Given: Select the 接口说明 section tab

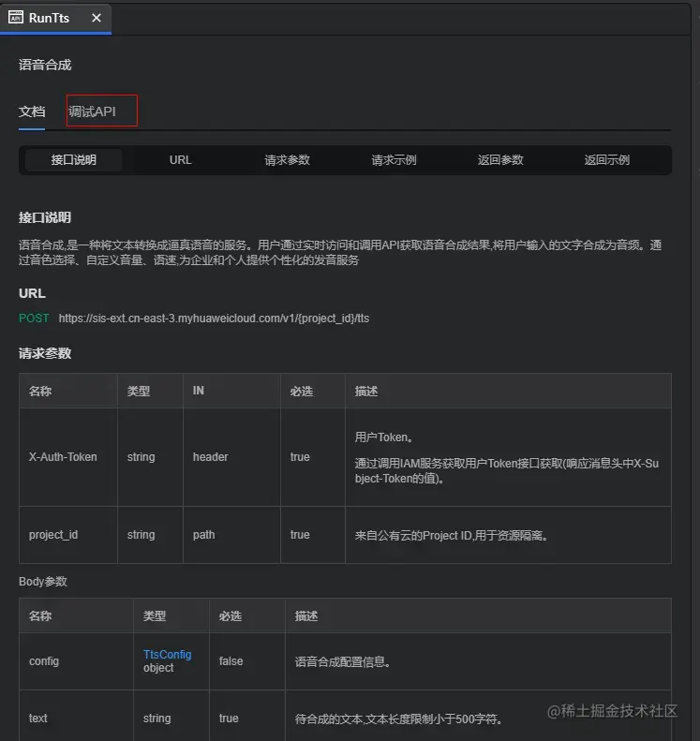Looking at the screenshot, I should pyautogui.click(x=74, y=160).
